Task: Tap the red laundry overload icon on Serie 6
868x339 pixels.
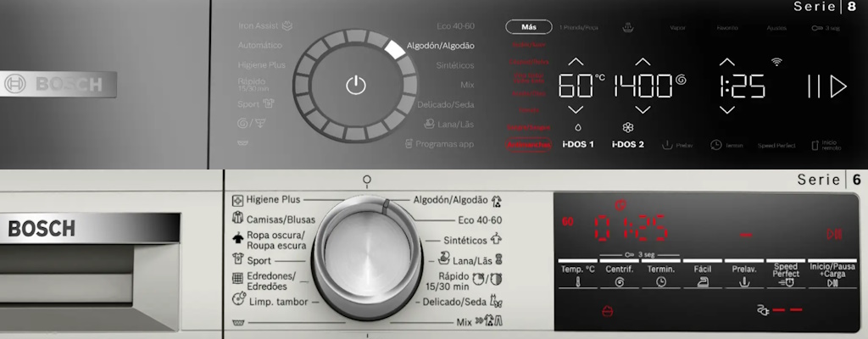Action: (607, 311)
